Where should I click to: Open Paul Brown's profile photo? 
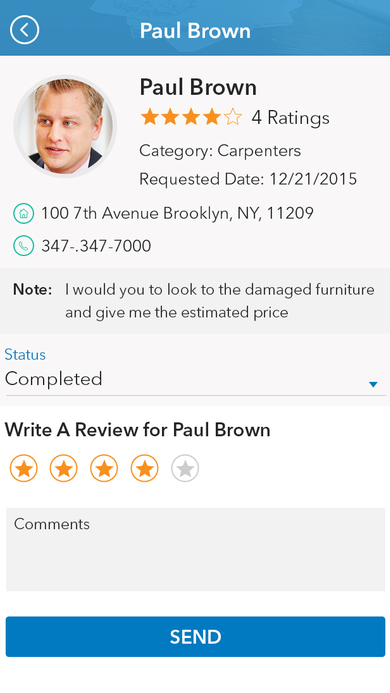coord(65,126)
